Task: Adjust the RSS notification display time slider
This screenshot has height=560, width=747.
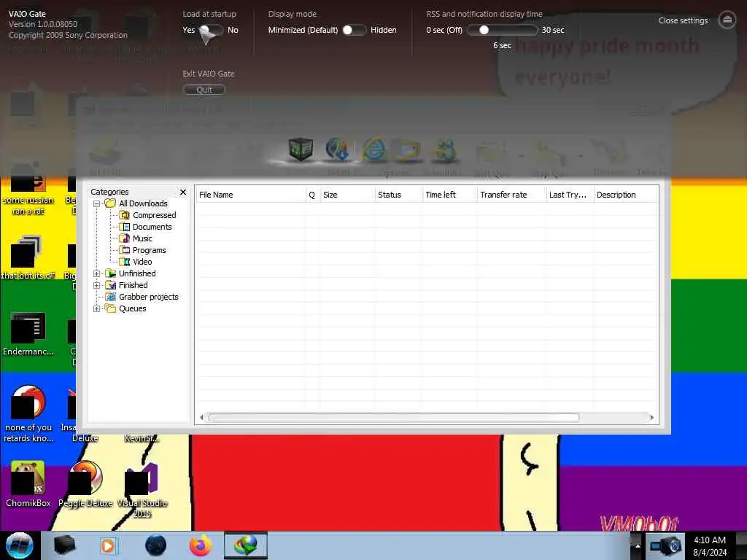Action: point(502,30)
